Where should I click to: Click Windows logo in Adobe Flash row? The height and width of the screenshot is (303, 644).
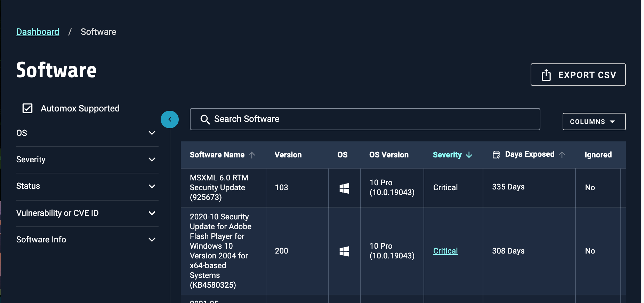344,251
